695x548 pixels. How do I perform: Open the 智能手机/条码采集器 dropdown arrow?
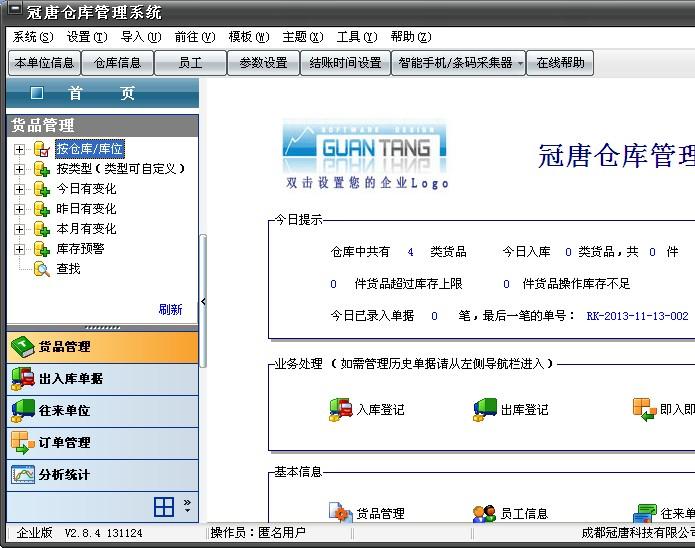520,63
